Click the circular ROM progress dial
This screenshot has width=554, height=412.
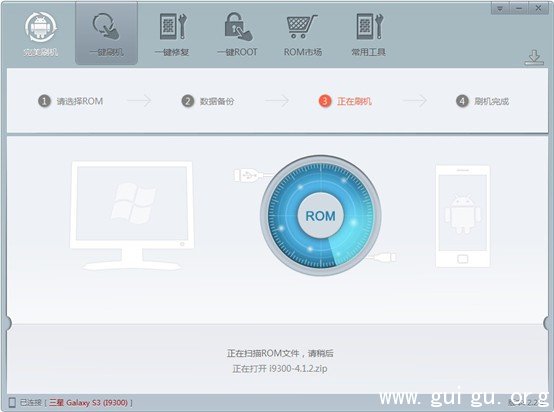tap(320, 215)
